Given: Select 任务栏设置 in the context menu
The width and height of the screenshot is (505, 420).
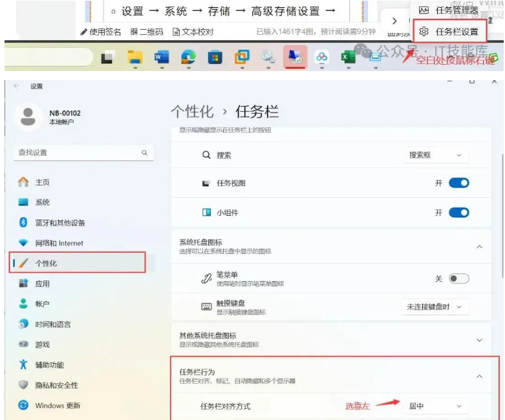Looking at the screenshot, I should click(x=450, y=31).
